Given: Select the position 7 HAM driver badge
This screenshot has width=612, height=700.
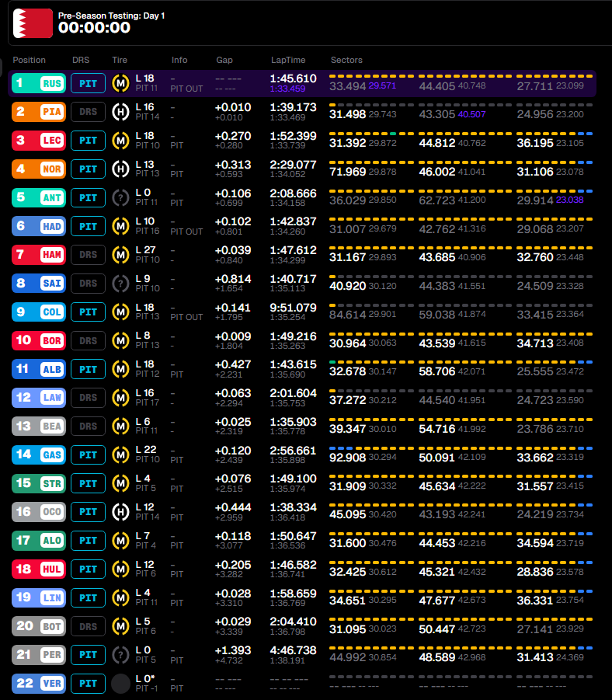Looking at the screenshot, I should (39, 255).
